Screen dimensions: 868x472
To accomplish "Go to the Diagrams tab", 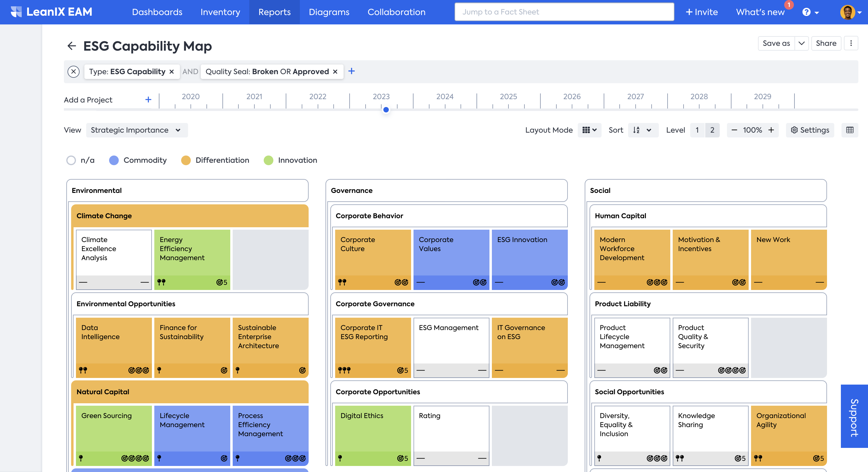I will (x=329, y=12).
